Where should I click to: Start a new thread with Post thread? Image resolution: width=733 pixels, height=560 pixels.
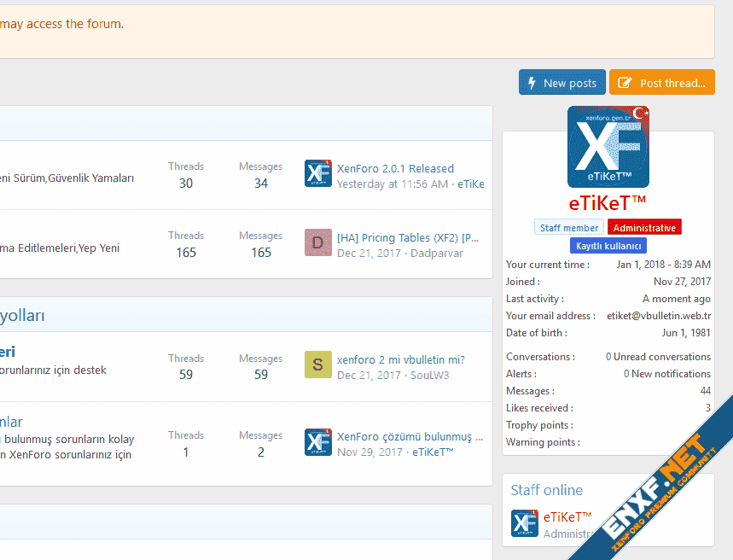point(661,83)
